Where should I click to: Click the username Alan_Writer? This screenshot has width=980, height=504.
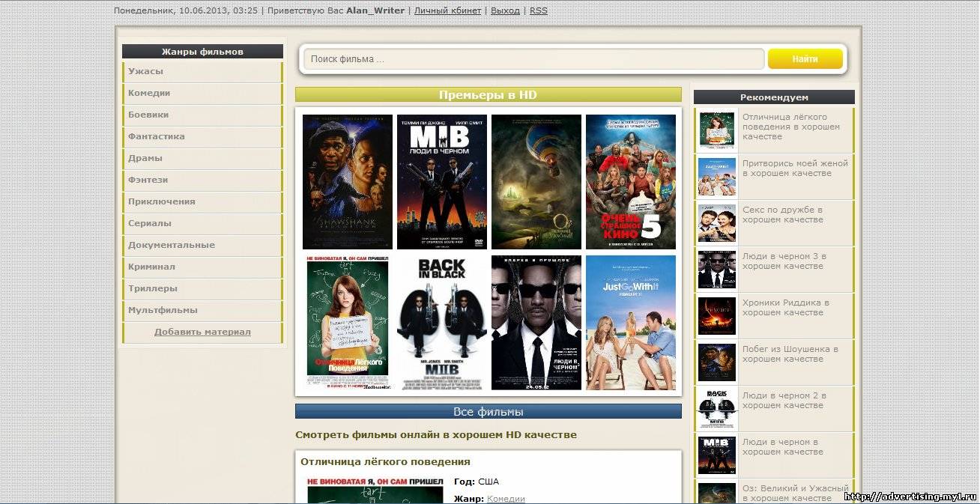[375, 10]
